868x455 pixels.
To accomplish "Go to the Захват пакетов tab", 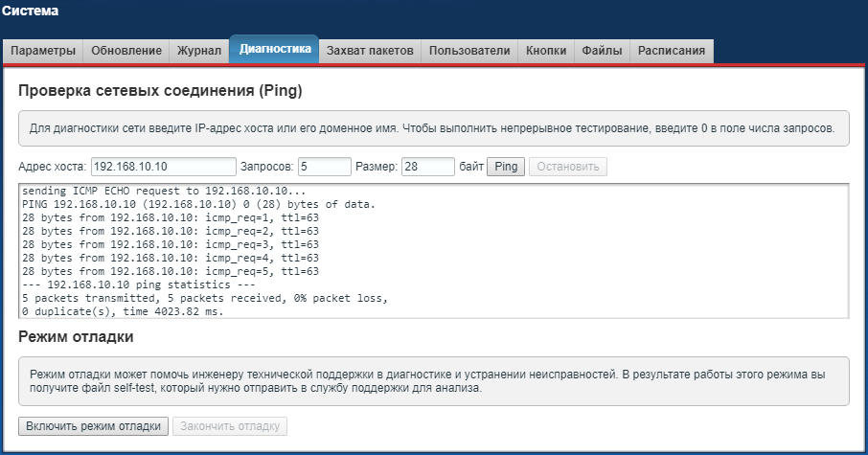I will tap(370, 51).
